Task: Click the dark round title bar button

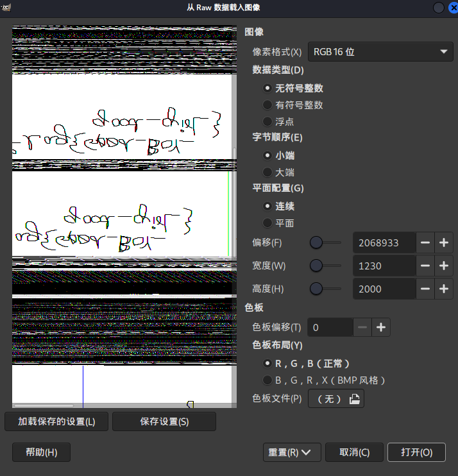Action: [x=439, y=8]
